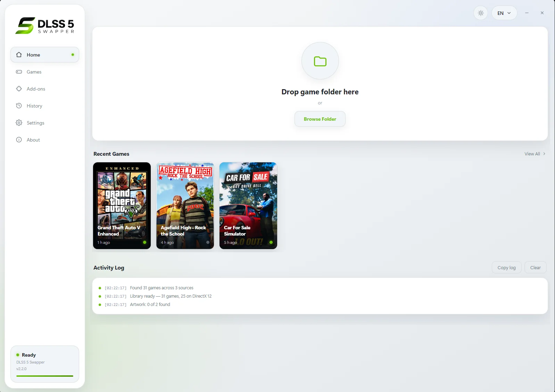
Task: Click the Activity Log heading
Action: point(109,268)
